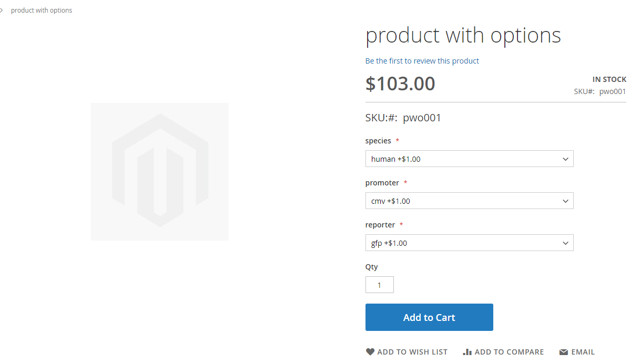Viewport: 640px width, 364px height.
Task: Open the reporter dropdown showing gfp
Action: coord(469,243)
